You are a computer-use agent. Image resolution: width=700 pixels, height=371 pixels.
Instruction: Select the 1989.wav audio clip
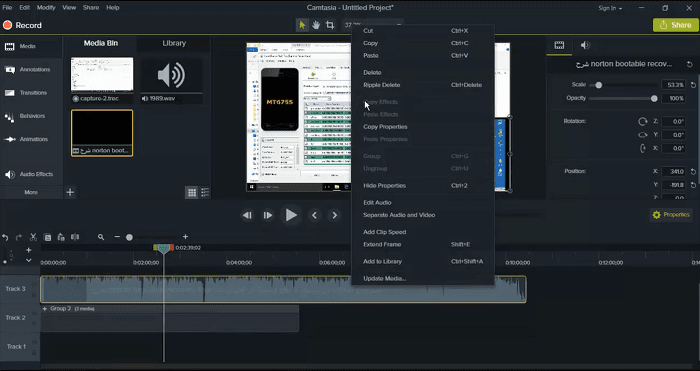(171, 79)
